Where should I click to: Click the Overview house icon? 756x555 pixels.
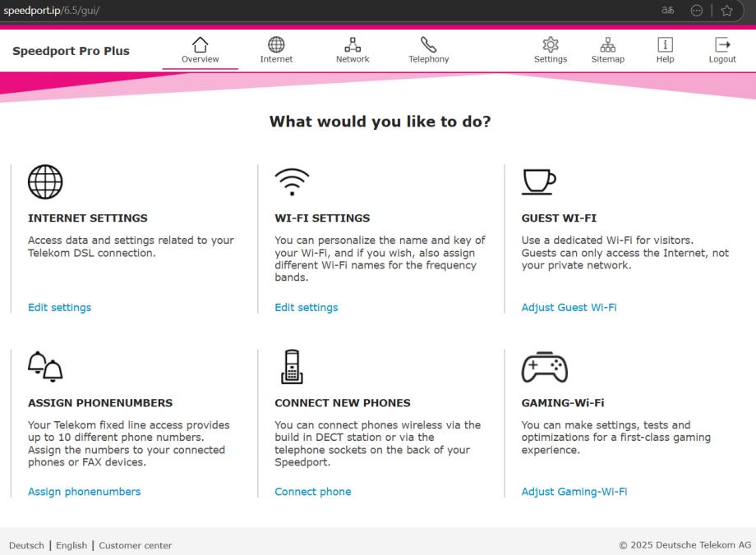(200, 44)
